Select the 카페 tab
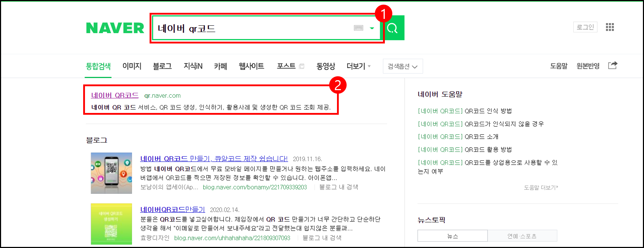Viewport: 644px width, 248px height. point(221,66)
